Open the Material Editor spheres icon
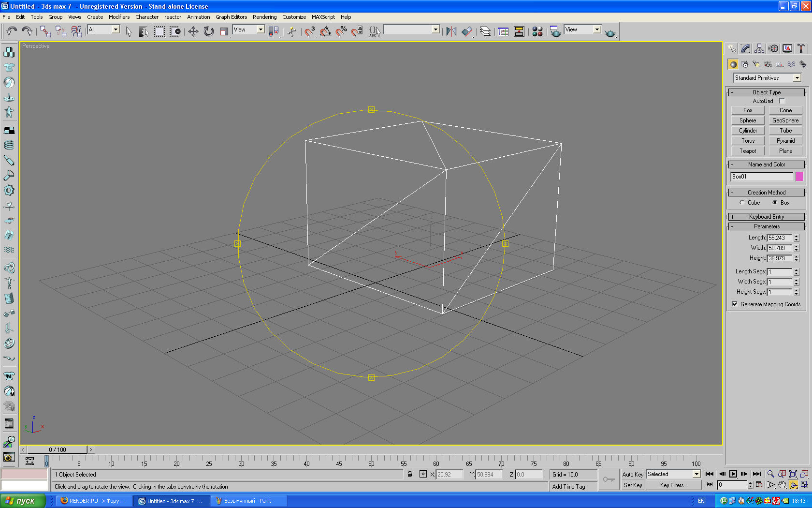Screen dimensions: 812x508 537,31
